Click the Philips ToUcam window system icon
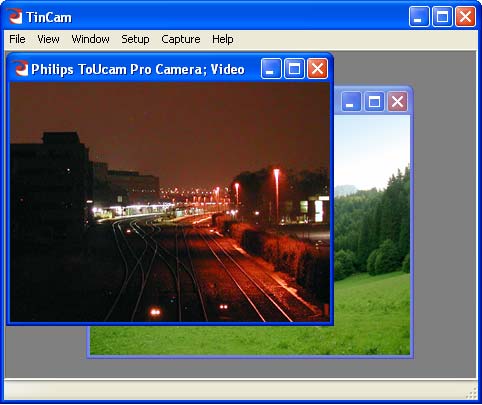482x405 pixels. pyautogui.click(x=22, y=69)
